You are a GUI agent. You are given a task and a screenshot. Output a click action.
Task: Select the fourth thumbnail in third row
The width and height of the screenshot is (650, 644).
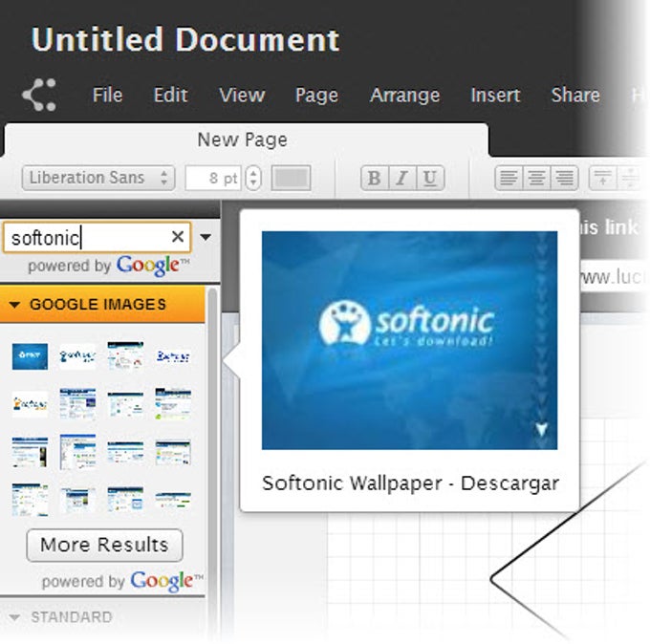(x=173, y=452)
